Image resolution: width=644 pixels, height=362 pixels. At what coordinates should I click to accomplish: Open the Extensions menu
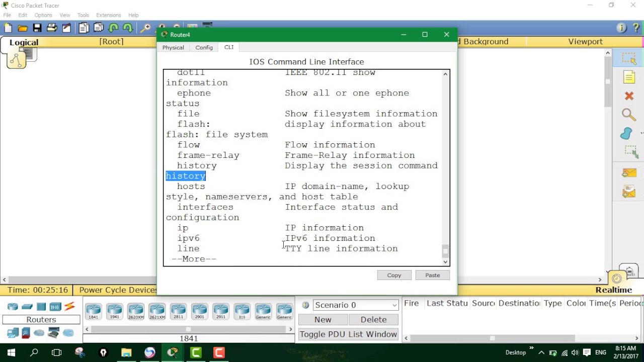[109, 15]
